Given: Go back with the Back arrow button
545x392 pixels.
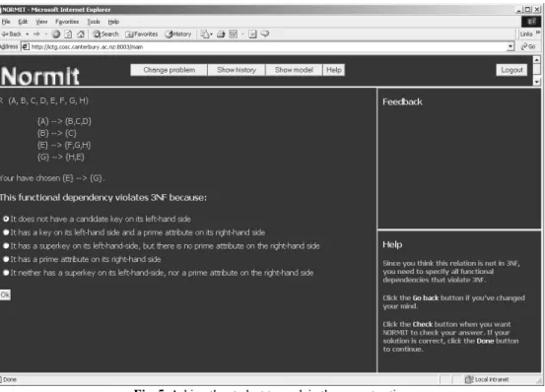Looking at the screenshot, I should tap(11, 34).
